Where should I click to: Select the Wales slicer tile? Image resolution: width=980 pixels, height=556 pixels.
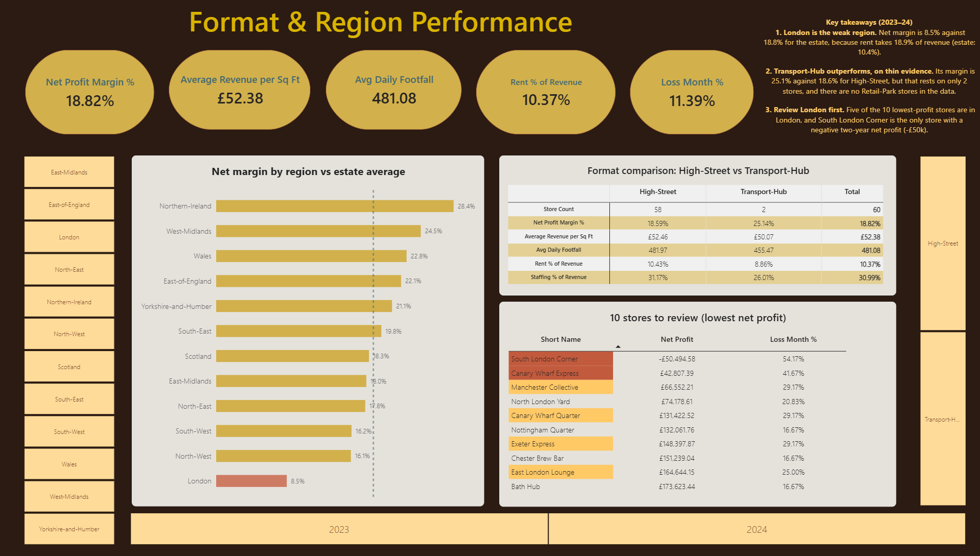tap(69, 464)
